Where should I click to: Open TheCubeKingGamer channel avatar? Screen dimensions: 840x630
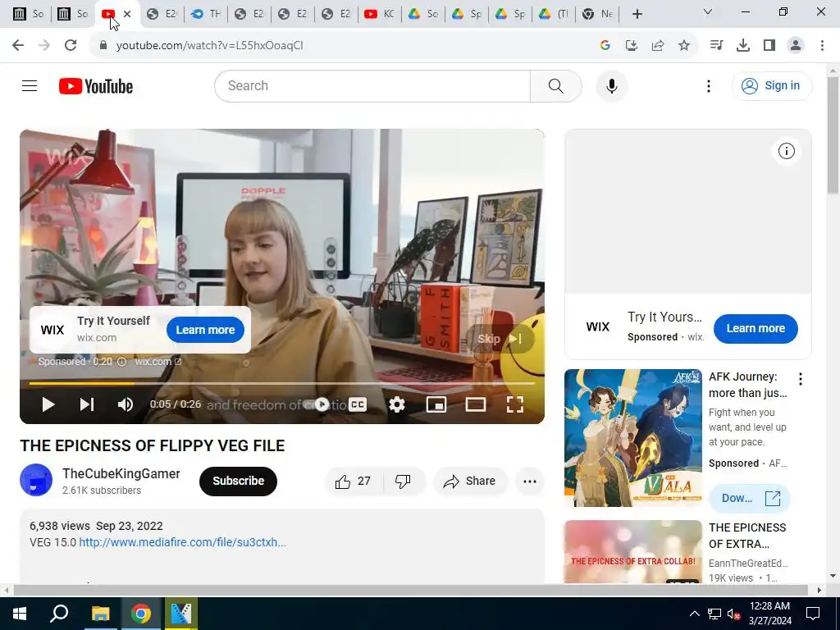36,480
